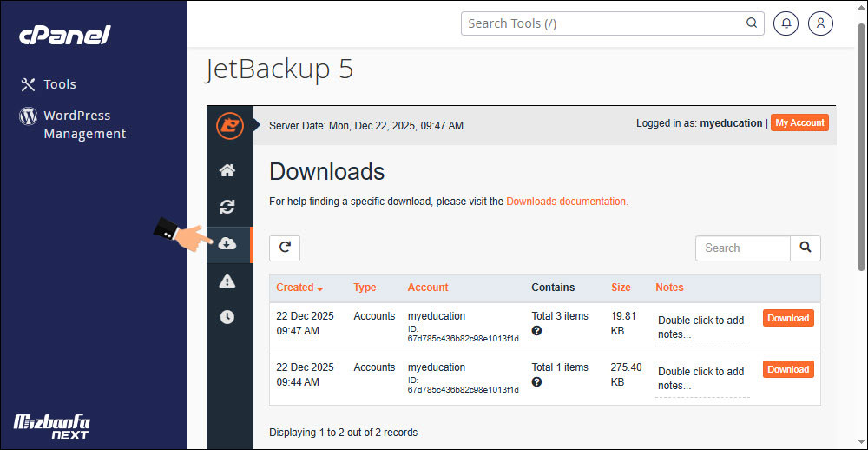The width and height of the screenshot is (868, 450).
Task: Sort the table by Type column
Action: click(365, 288)
